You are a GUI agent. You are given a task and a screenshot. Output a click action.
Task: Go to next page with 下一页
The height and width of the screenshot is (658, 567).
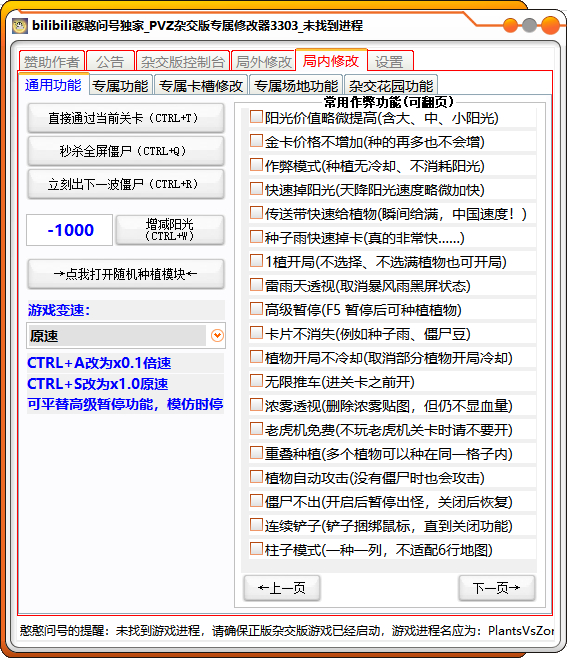496,588
